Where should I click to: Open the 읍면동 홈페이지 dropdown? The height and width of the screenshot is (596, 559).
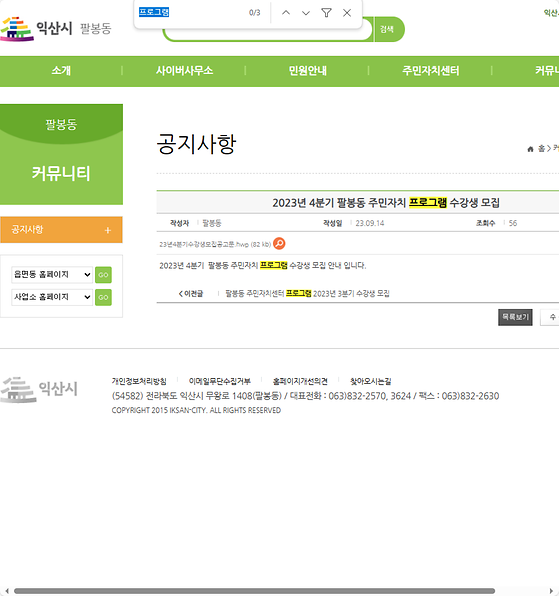click(52, 274)
